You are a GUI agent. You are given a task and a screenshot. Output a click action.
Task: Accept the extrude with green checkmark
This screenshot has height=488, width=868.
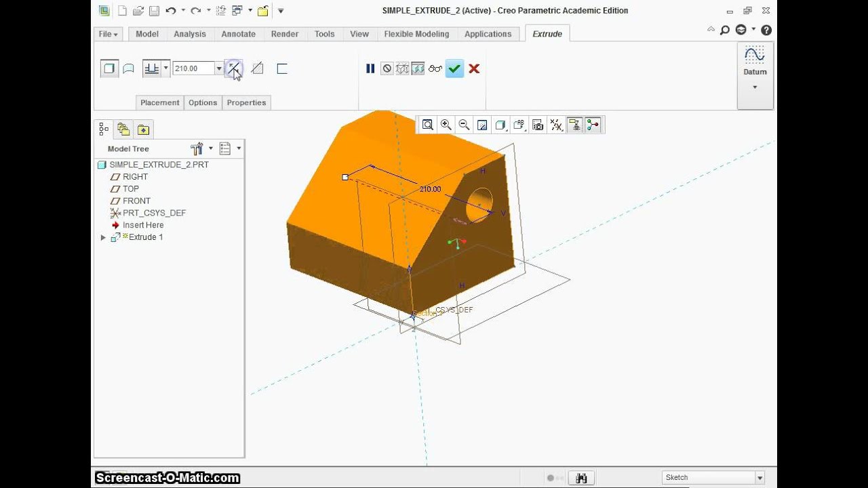(x=454, y=68)
